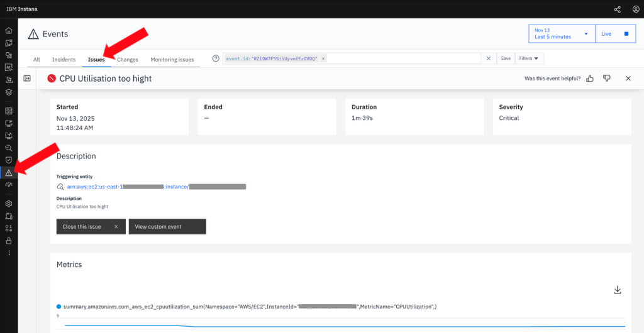Click the Duration 1m 39s value

tap(362, 118)
